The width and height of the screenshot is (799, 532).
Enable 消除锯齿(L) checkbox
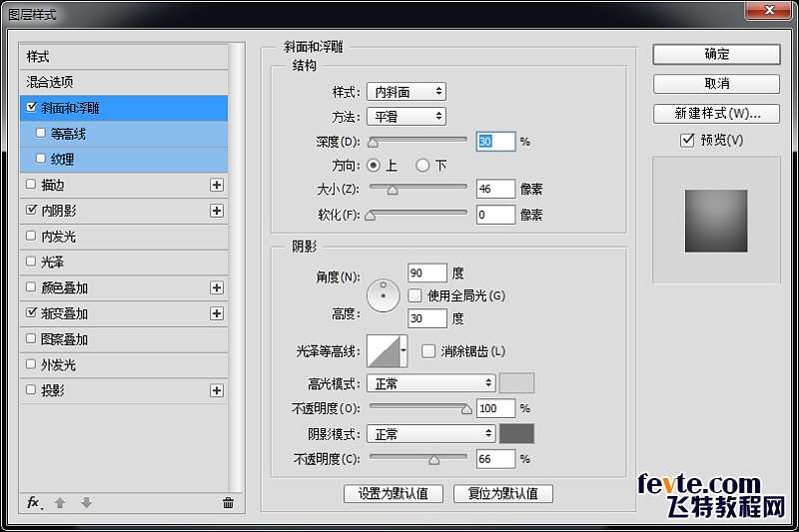click(428, 350)
